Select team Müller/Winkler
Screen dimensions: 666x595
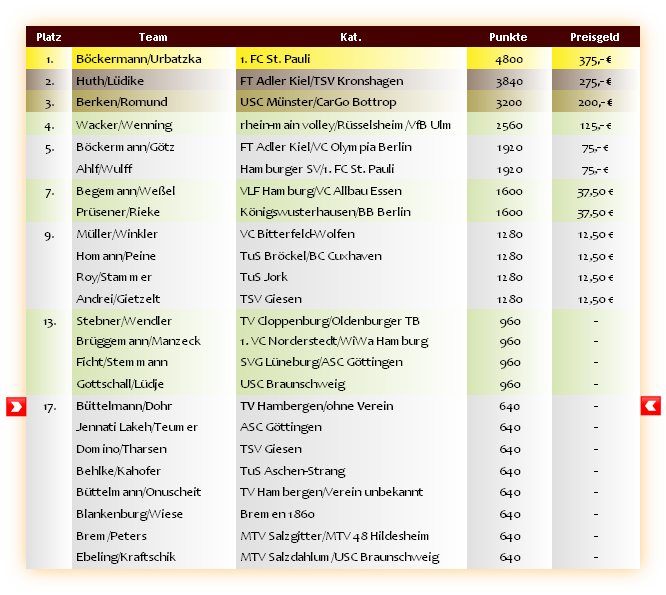click(117, 234)
